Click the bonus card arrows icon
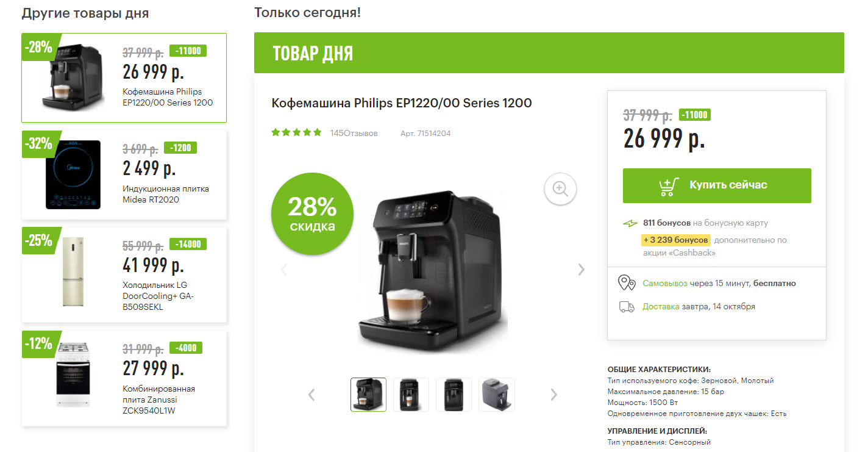This screenshot has width=868, height=452. pos(630,223)
